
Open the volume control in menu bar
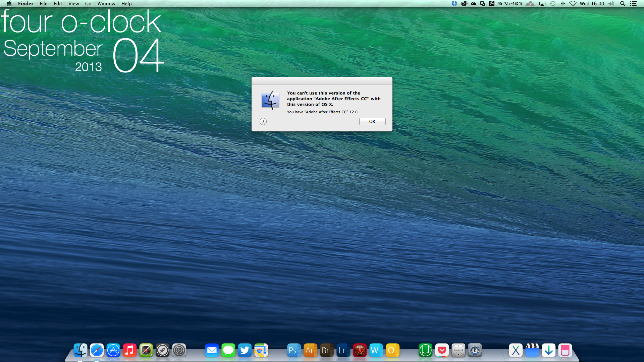click(x=611, y=4)
